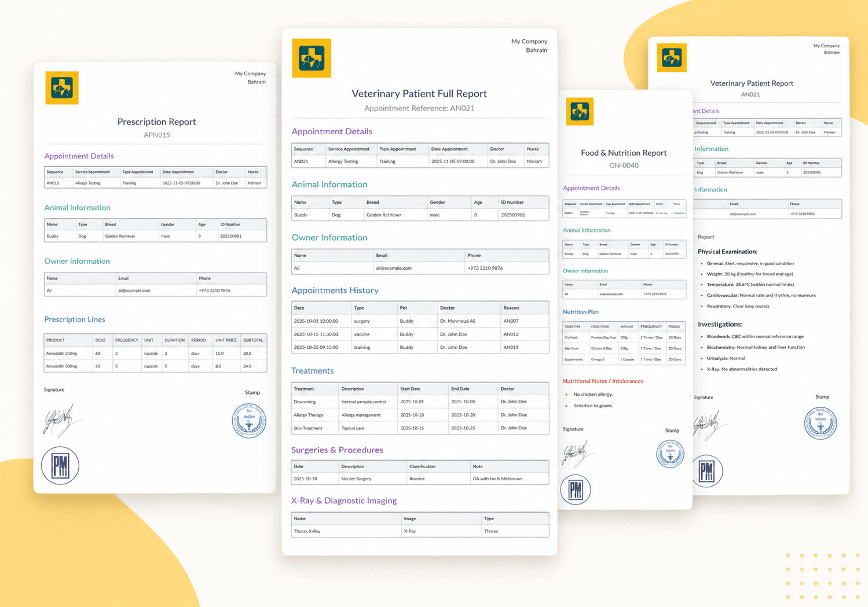Click the blue stamp on Prescription Report
This screenshot has width=868, height=607.
pos(249,421)
